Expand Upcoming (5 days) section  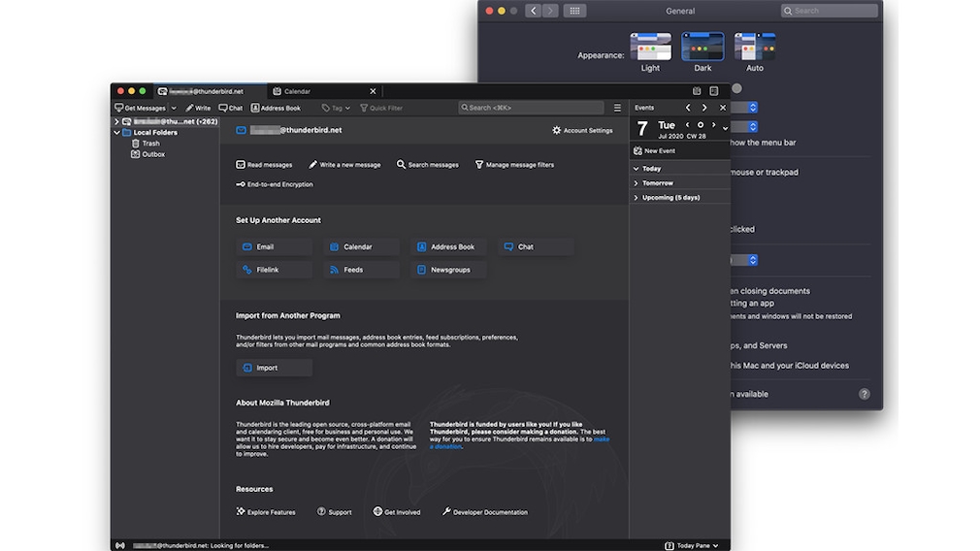click(637, 198)
